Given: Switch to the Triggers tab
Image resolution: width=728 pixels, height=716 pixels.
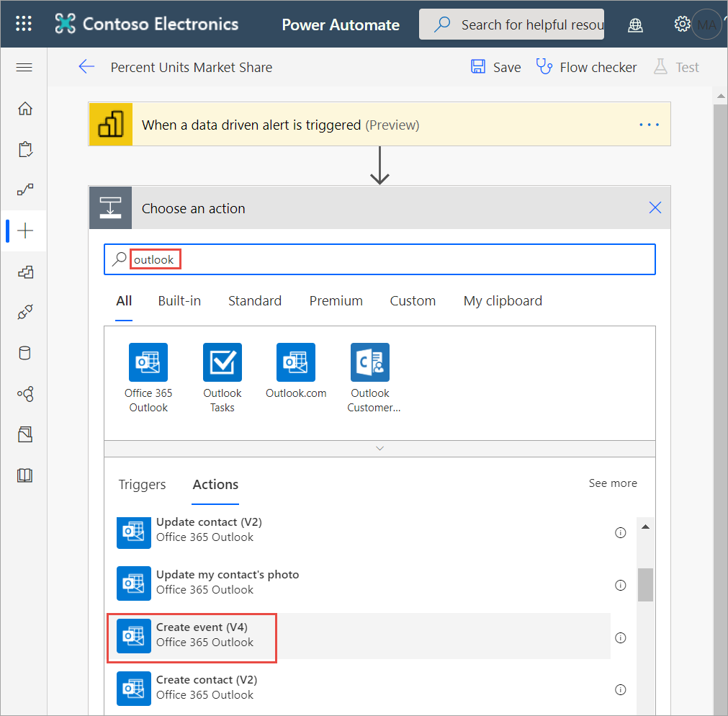Looking at the screenshot, I should (x=142, y=485).
